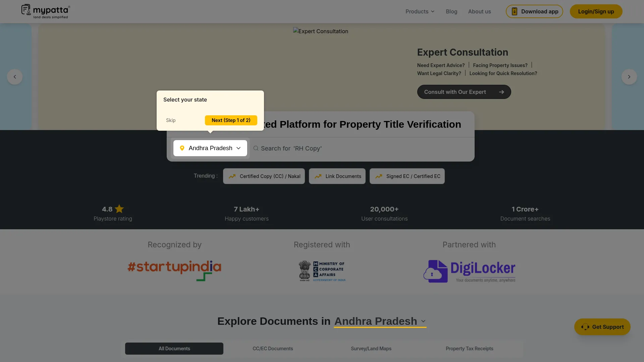Click 'Facing Property Issues?' text

(500, 65)
